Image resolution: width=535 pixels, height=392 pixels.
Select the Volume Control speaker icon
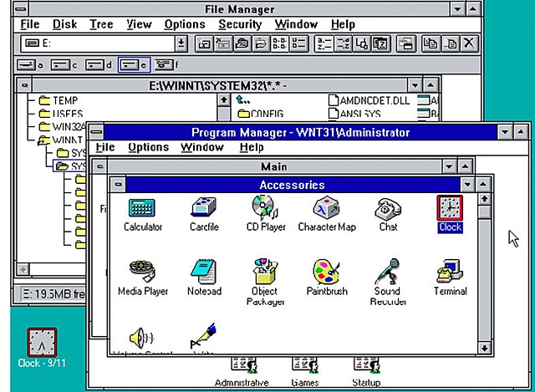click(142, 338)
